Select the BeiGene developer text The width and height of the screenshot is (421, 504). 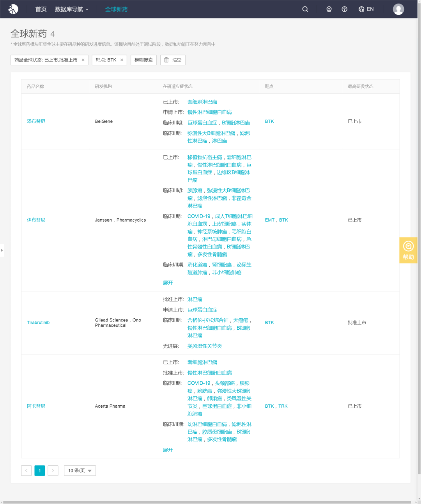coord(104,121)
